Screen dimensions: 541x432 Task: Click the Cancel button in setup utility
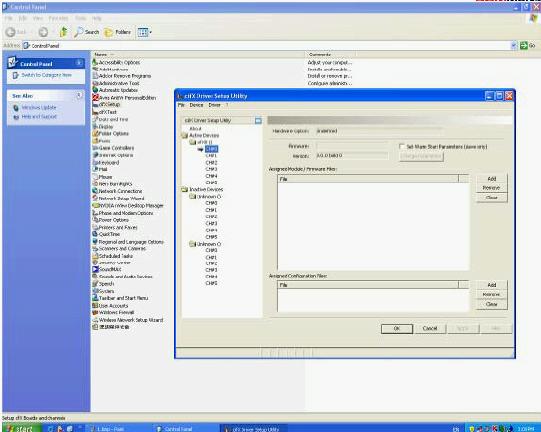(430, 328)
